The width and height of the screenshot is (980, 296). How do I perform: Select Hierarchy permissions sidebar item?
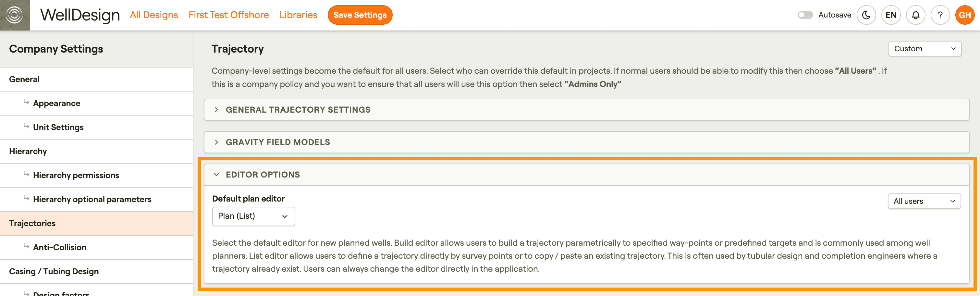76,175
